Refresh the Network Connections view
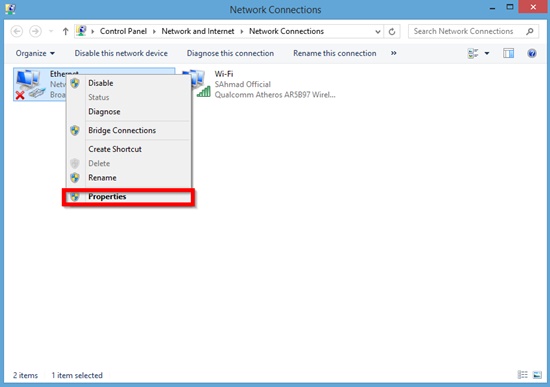This screenshot has width=550, height=387. [x=392, y=32]
